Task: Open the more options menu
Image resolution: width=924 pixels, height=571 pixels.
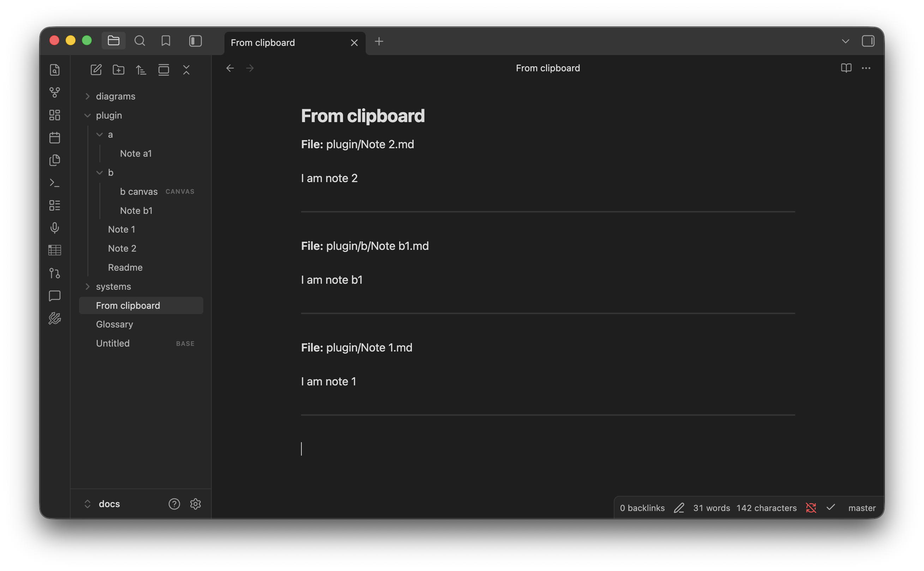Action: (866, 68)
